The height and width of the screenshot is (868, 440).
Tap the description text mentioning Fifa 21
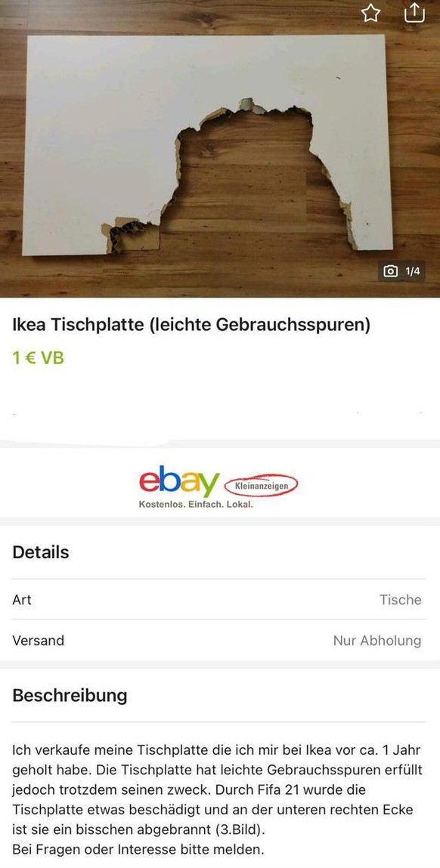(217, 789)
